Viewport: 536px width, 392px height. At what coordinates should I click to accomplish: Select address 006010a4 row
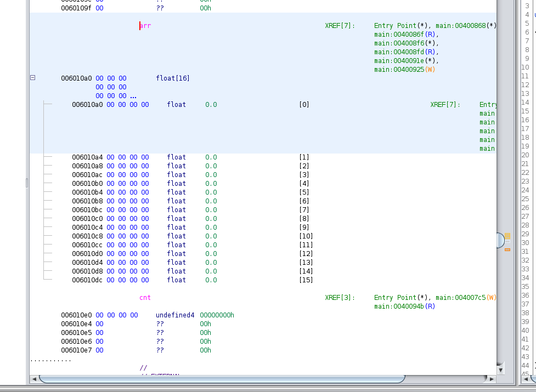pyautogui.click(x=87, y=157)
